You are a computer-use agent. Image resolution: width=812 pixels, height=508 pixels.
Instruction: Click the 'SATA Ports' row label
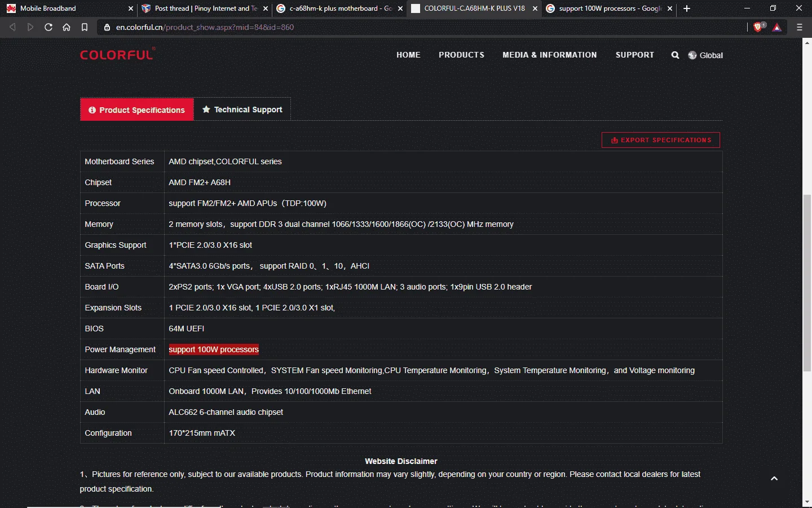point(104,266)
